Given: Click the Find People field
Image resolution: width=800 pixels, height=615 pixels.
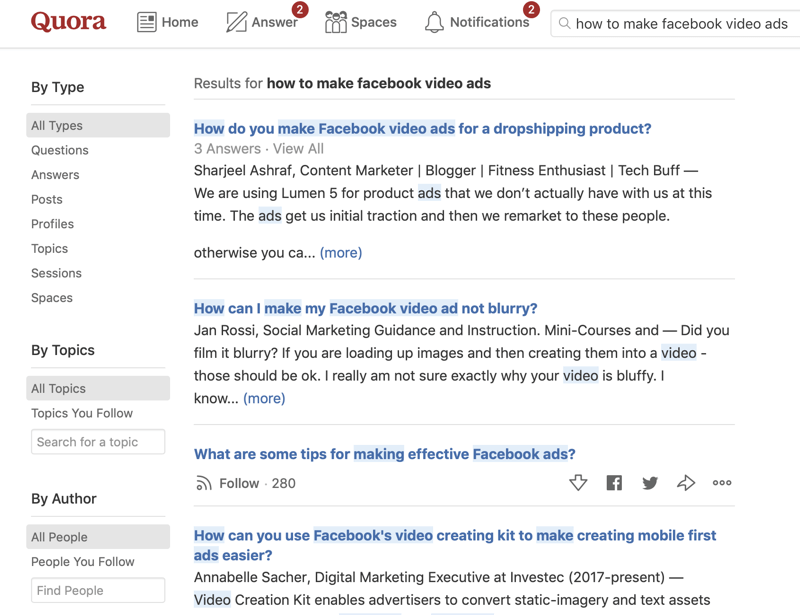Looking at the screenshot, I should click(98, 590).
